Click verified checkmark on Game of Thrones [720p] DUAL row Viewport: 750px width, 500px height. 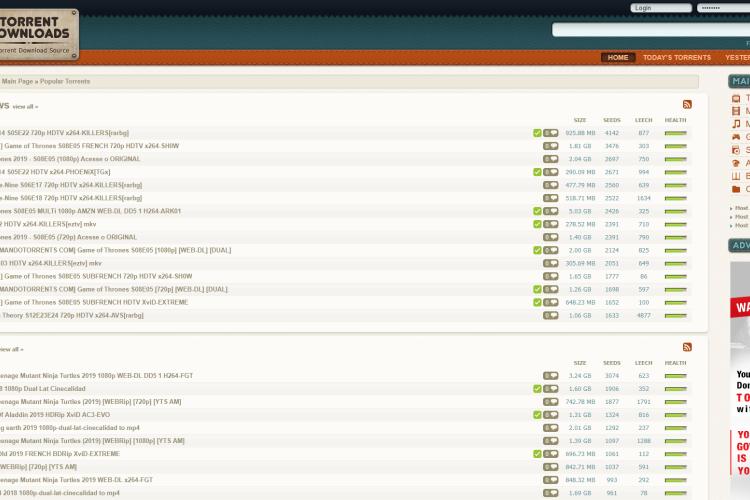pos(537,289)
